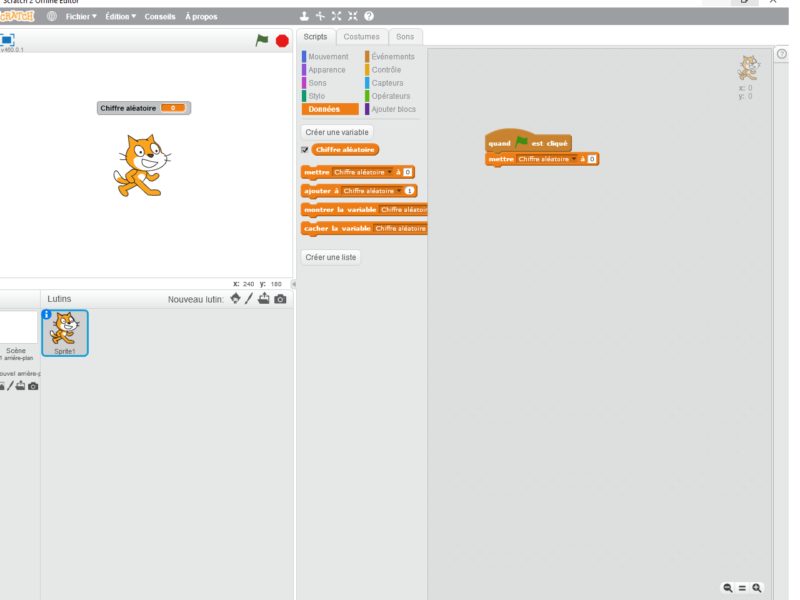
Task: Select the Grow sprite tool
Action: click(336, 16)
